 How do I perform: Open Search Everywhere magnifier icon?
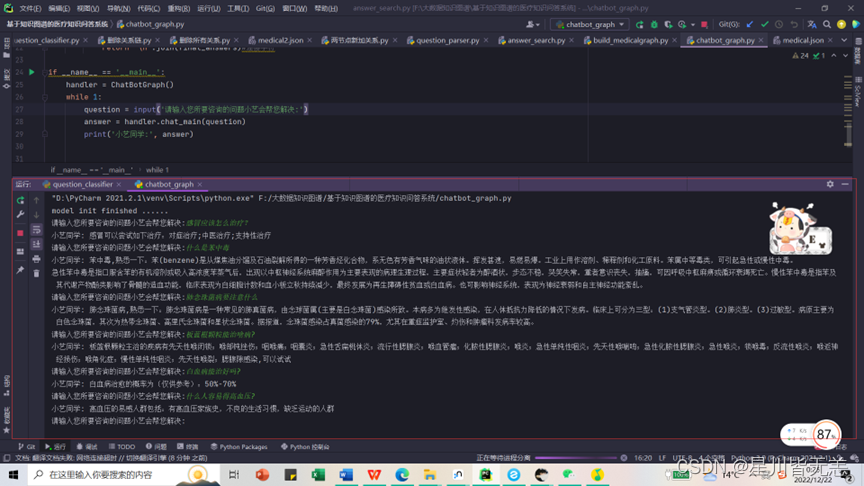pos(827,24)
